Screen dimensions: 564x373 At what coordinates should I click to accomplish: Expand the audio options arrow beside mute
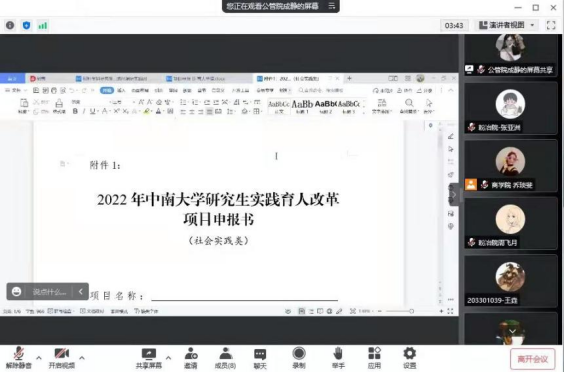point(39,358)
